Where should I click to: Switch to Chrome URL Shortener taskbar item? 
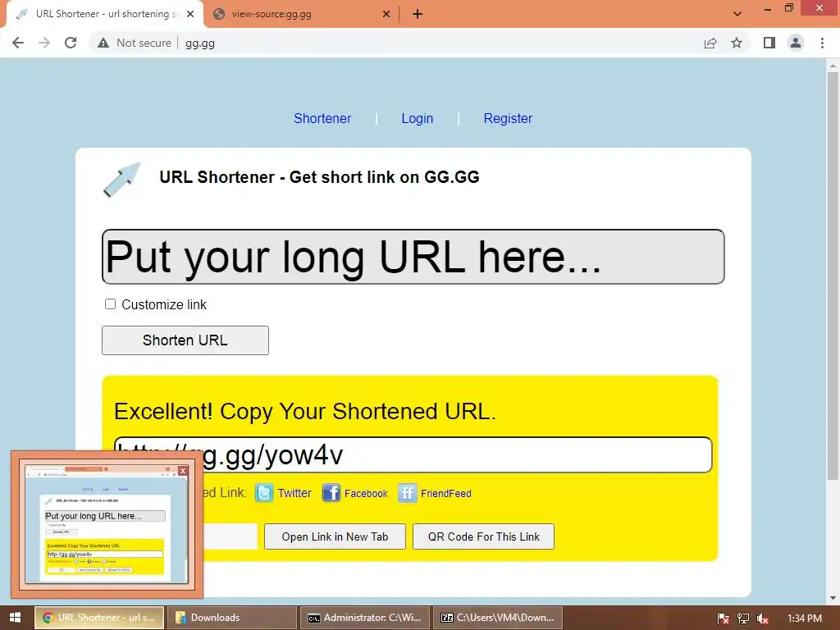point(98,618)
